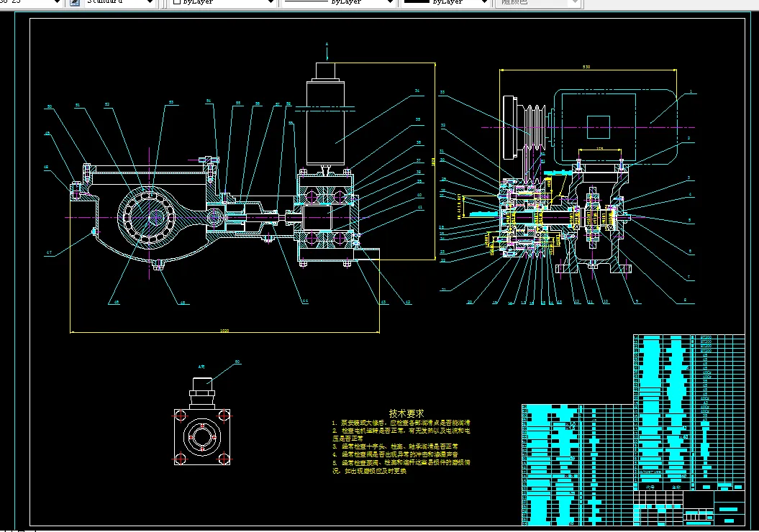This screenshot has width=759, height=532.
Task: Select requirement line 4 about 冲击和泄漏声音
Action: click(x=395, y=454)
